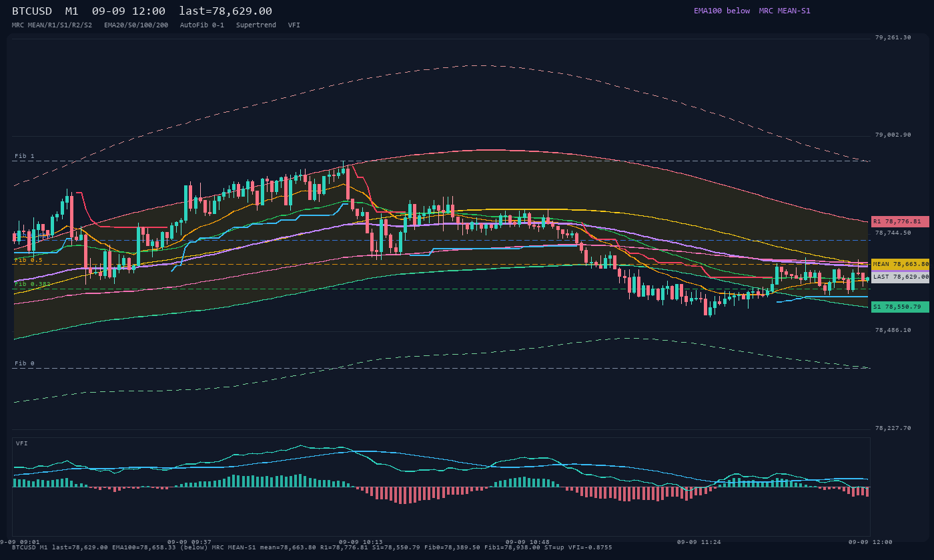The height and width of the screenshot is (560, 934).
Task: Click the 78,227.70 price axis value
Action: 893,428
